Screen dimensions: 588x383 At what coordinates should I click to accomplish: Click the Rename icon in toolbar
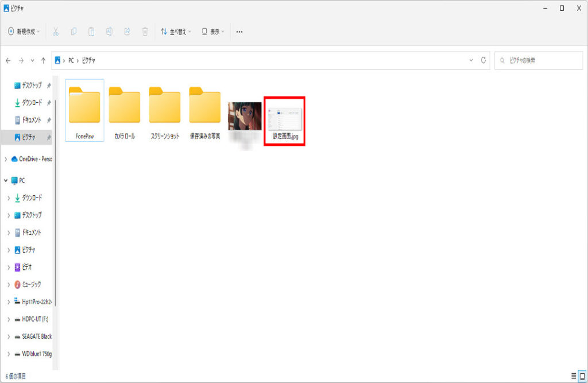coord(109,32)
